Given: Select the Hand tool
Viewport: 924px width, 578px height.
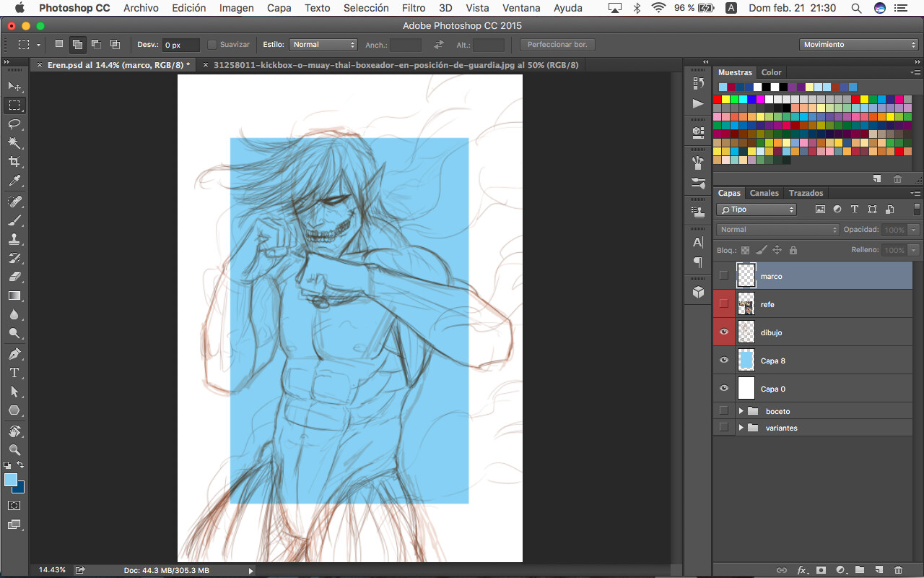Looking at the screenshot, I should click(14, 431).
